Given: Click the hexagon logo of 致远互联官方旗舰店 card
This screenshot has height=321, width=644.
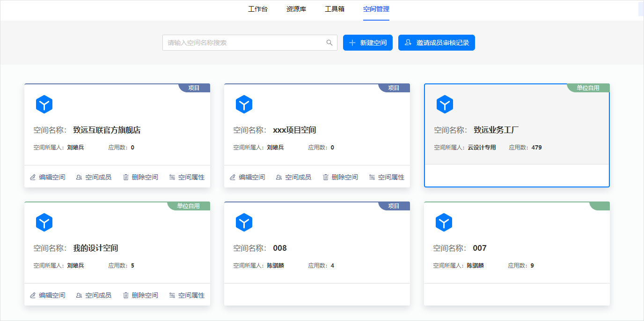Looking at the screenshot, I should pyautogui.click(x=44, y=104).
